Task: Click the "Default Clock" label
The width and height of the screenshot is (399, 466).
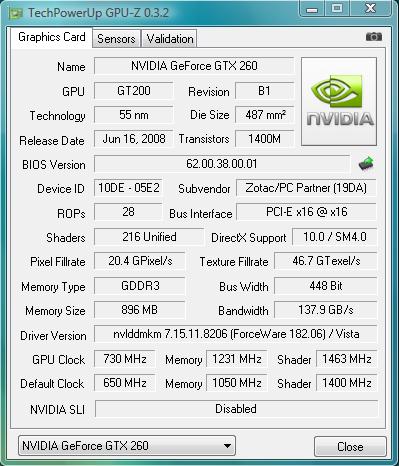Action: coord(52,384)
